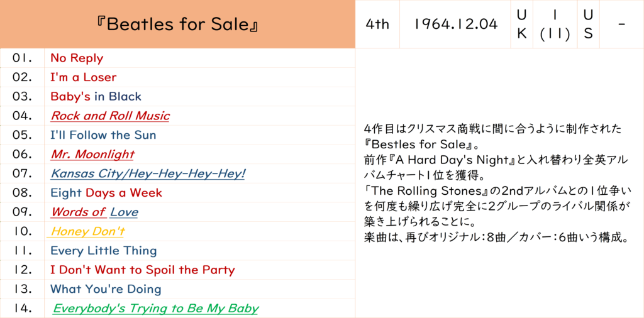644x318 pixels.
Task: Select the 'Eight Days a Week' track
Action: (106, 192)
